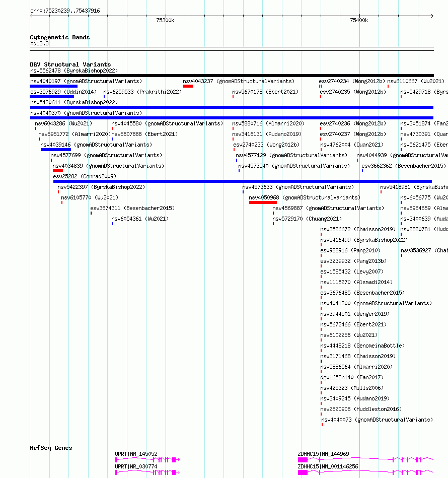Select esv1585432 (Levy2007)
This screenshot has height=478, width=448.
coord(352,271)
